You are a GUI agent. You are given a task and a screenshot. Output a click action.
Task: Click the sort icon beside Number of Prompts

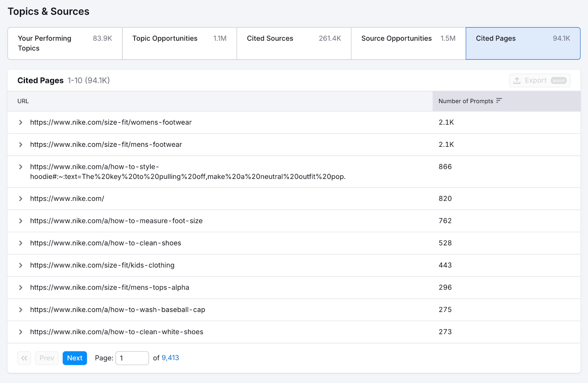(499, 101)
